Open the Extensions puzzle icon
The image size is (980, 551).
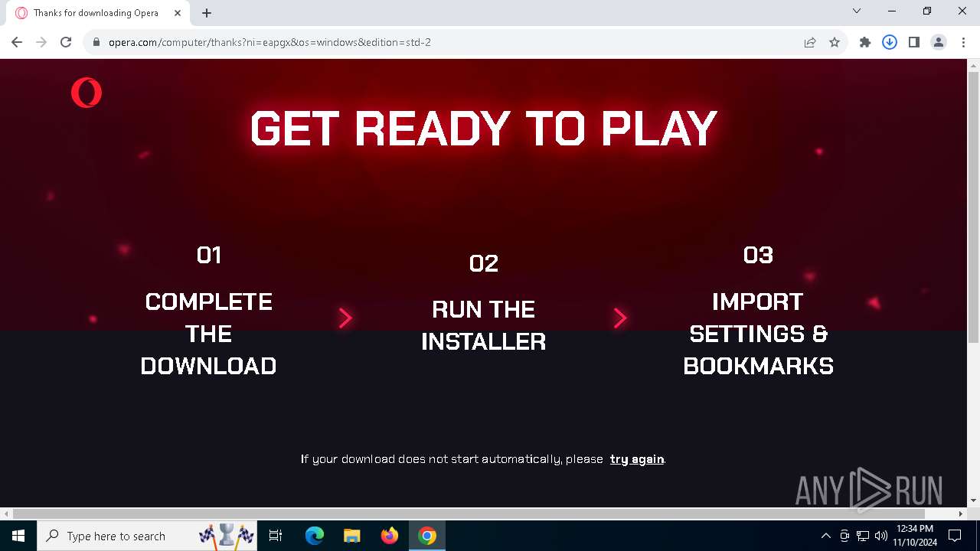tap(865, 42)
